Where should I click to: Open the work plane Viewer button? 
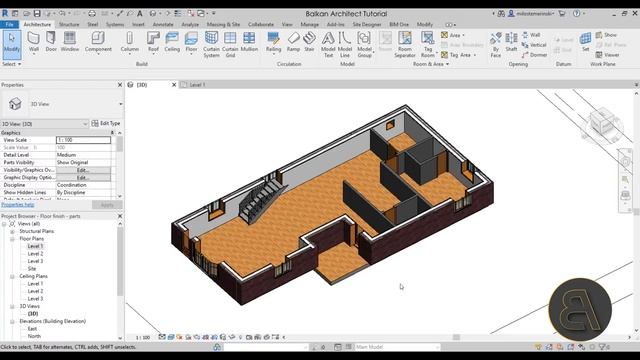pos(607,55)
